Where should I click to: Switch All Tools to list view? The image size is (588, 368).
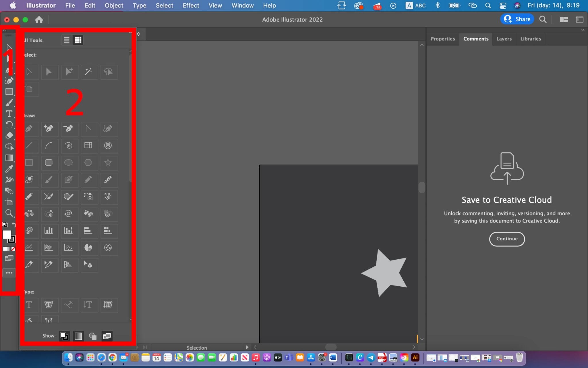coord(66,40)
